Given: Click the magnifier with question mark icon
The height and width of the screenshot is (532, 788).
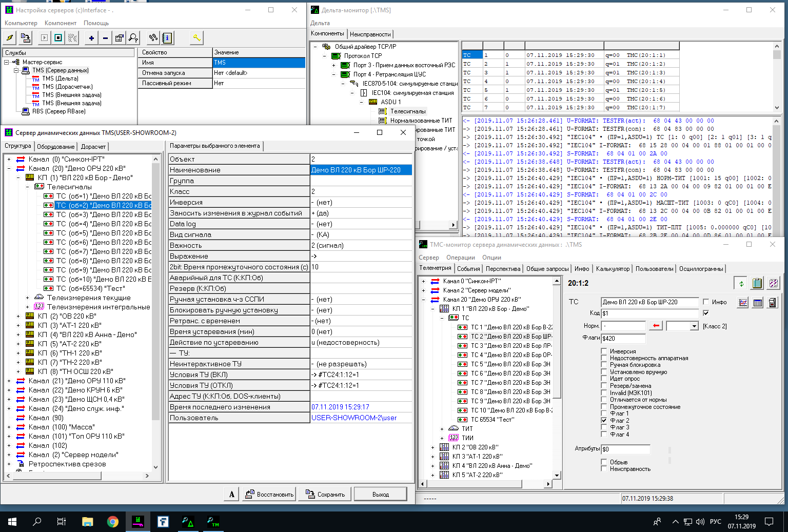Looking at the screenshot, I should click(133, 38).
